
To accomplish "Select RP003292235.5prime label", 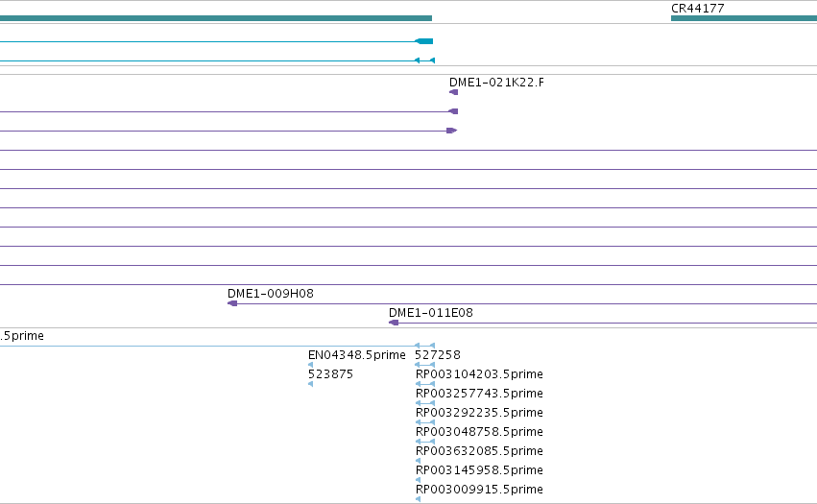I will coord(479,413).
